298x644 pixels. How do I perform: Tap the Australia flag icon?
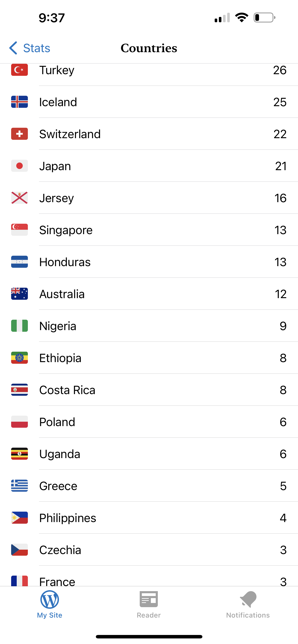coord(19,294)
